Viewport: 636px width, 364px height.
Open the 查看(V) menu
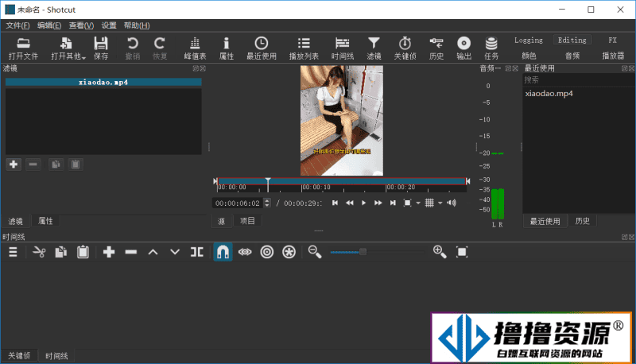pos(81,25)
